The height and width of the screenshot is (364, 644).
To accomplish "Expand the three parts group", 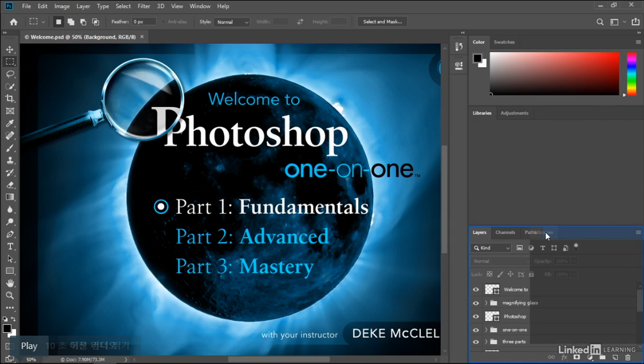I will pyautogui.click(x=486, y=341).
